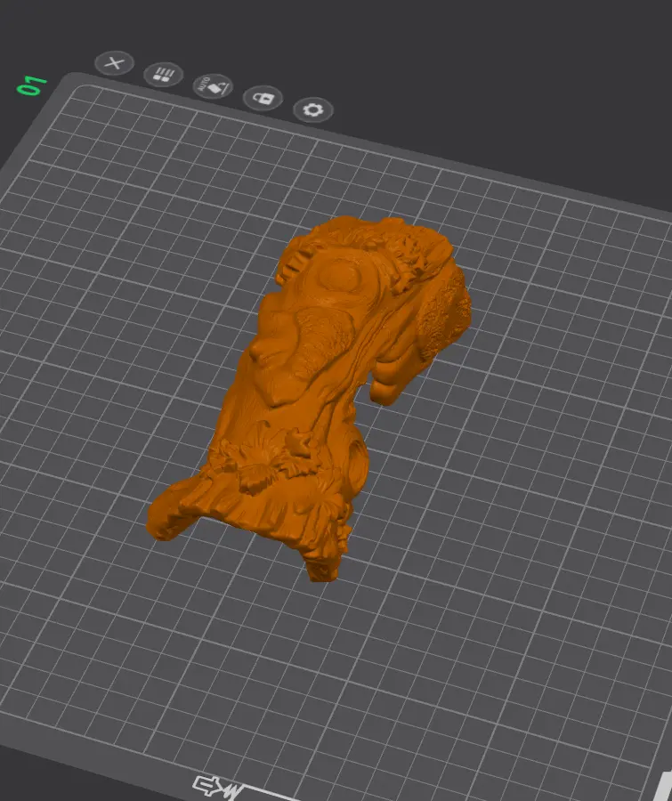
Task: Open plate settings gear icon
Action: (x=313, y=109)
